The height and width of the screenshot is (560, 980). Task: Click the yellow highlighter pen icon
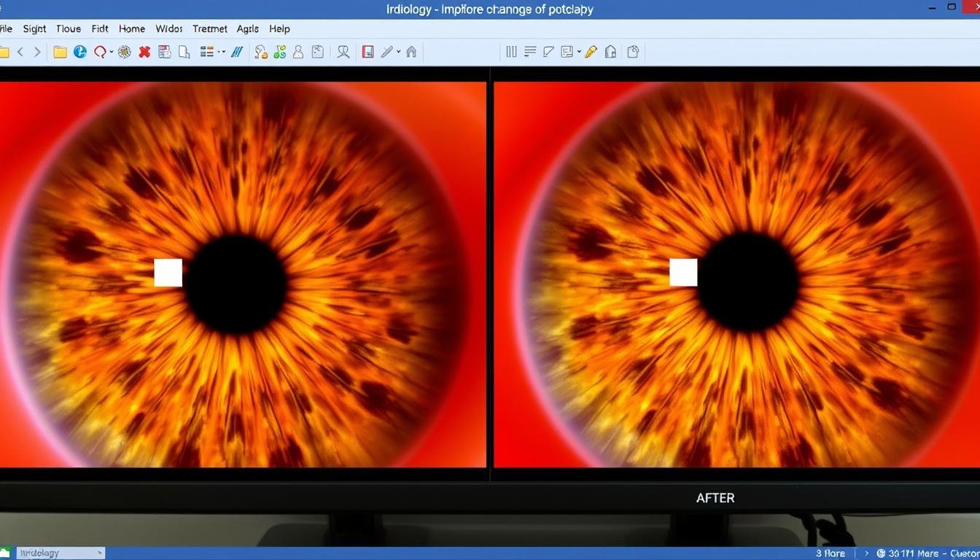point(591,52)
